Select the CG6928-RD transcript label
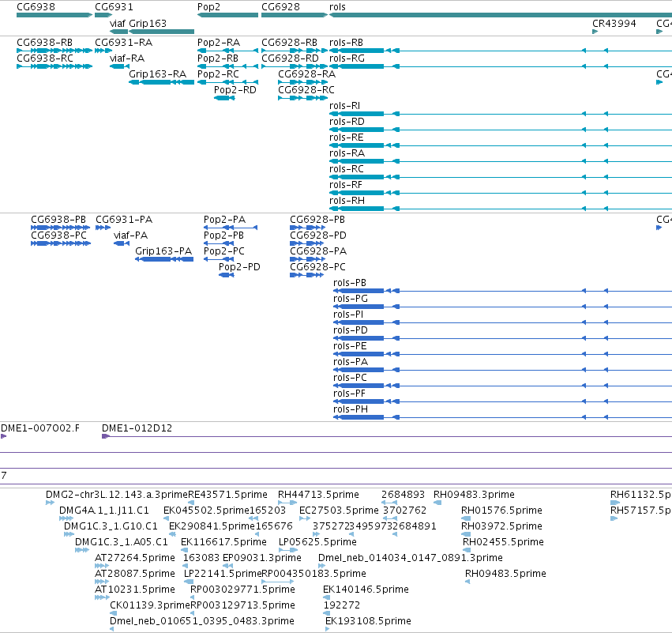The image size is (672, 633). tap(290, 58)
